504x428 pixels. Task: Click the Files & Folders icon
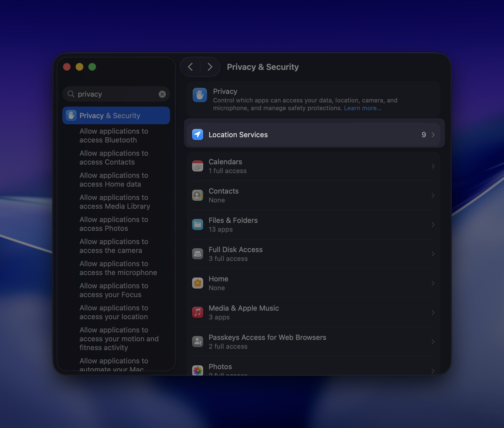pyautogui.click(x=198, y=225)
